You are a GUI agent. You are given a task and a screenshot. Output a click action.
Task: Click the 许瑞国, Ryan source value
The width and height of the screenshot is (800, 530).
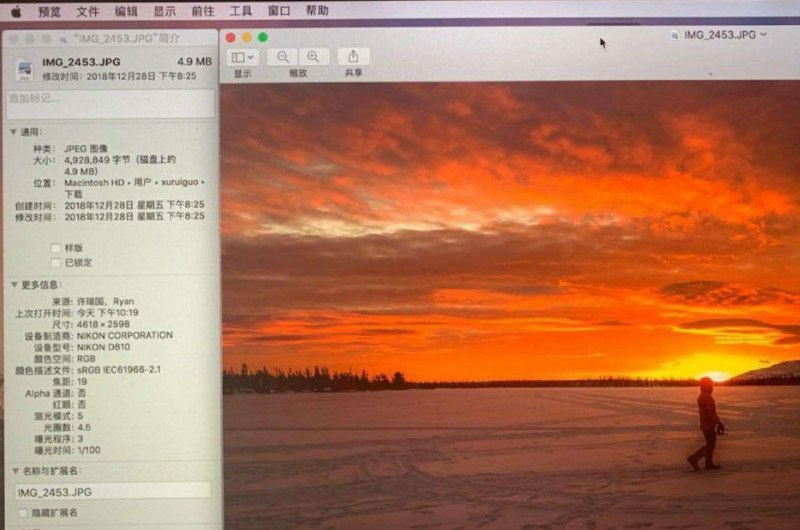(x=105, y=301)
